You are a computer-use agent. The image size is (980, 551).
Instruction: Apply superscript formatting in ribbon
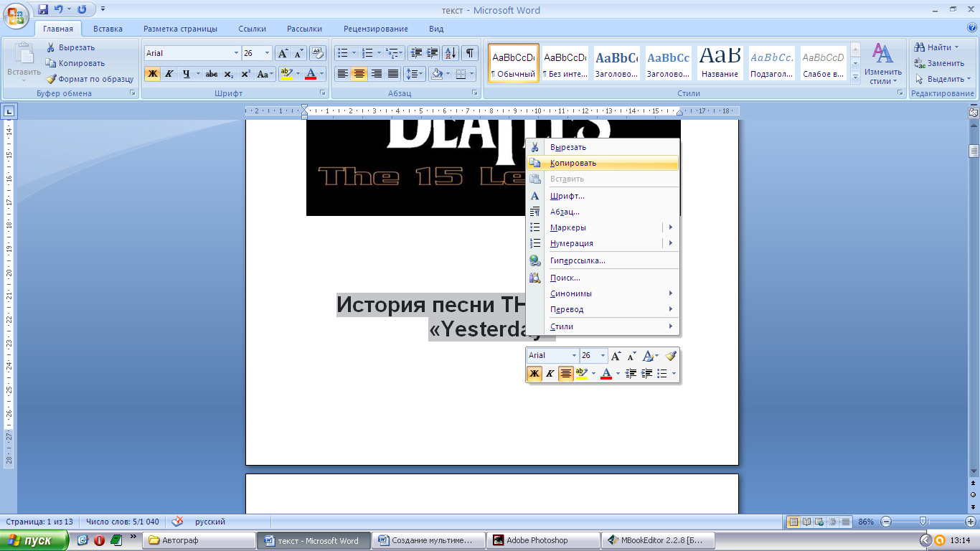245,74
